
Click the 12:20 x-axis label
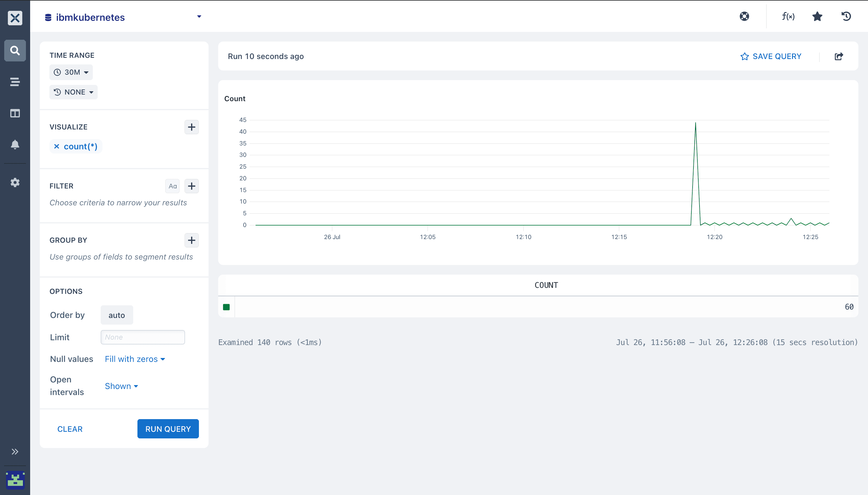point(714,237)
